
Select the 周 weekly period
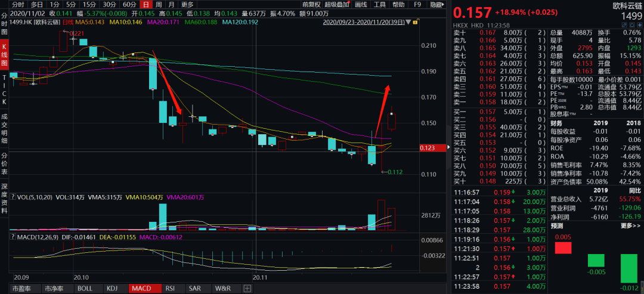[x=159, y=4]
